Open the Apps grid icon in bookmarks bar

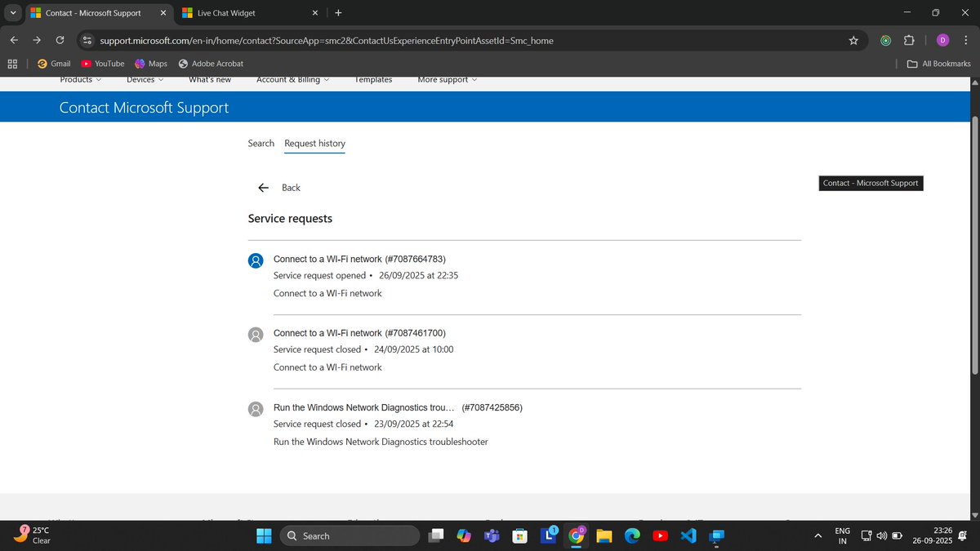(12, 64)
